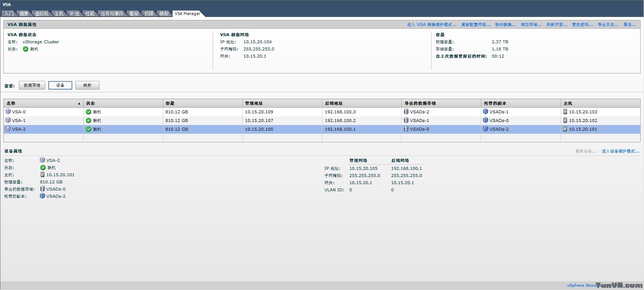Click the 刷新页面 link
Image resolution: width=644 pixels, height=290 pixels.
tap(557, 24)
